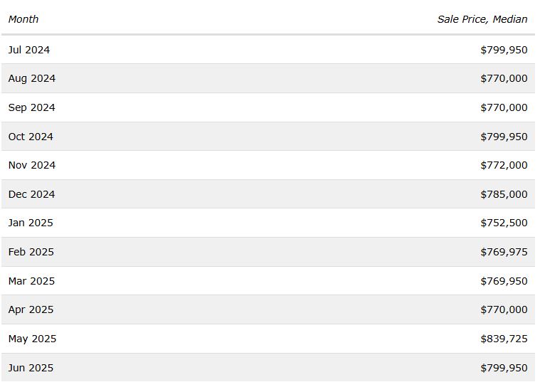This screenshot has width=540, height=392.
Task: Click the Apr 2025 month cell
Action: click(x=31, y=309)
